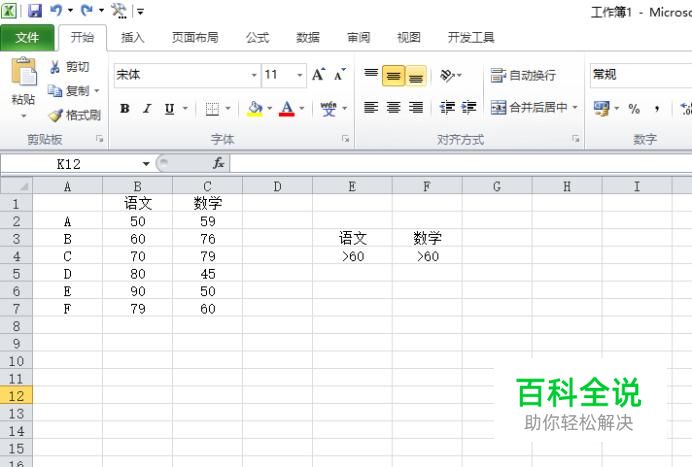This screenshot has height=467, width=692.
Task: Switch to the 数据 tab
Action: pyautogui.click(x=308, y=38)
